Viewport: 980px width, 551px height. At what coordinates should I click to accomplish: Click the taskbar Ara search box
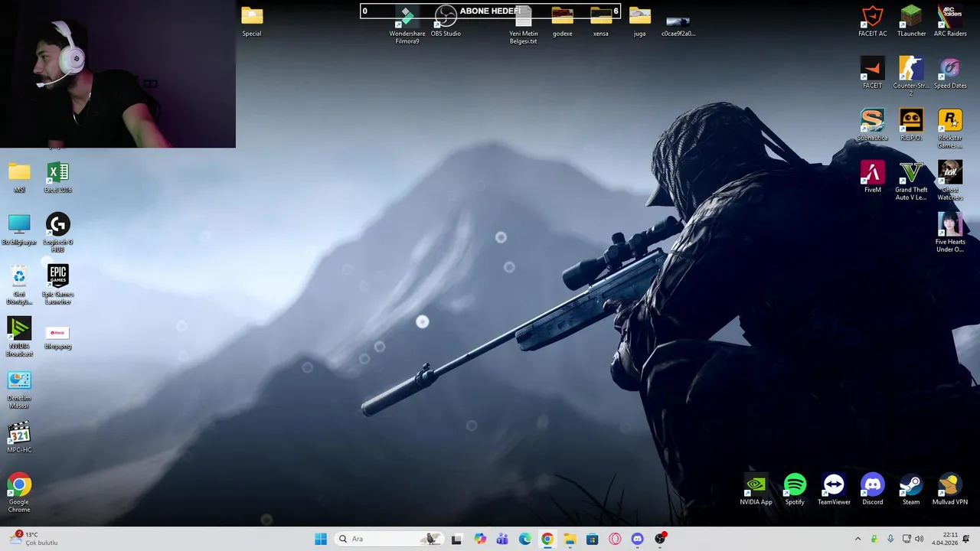(x=390, y=539)
